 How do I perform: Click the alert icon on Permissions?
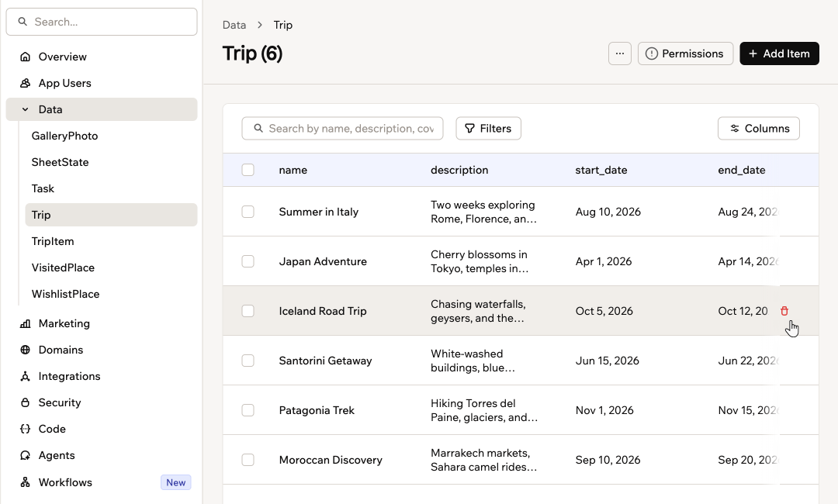click(x=652, y=54)
